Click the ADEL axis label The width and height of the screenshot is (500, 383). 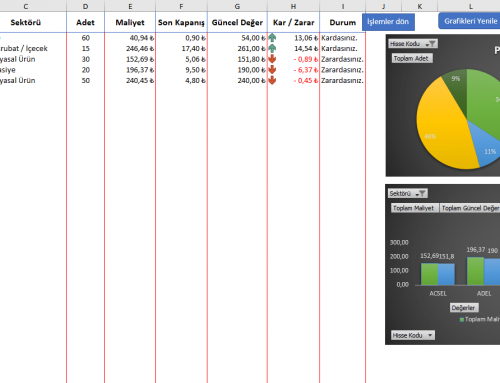pos(484,293)
